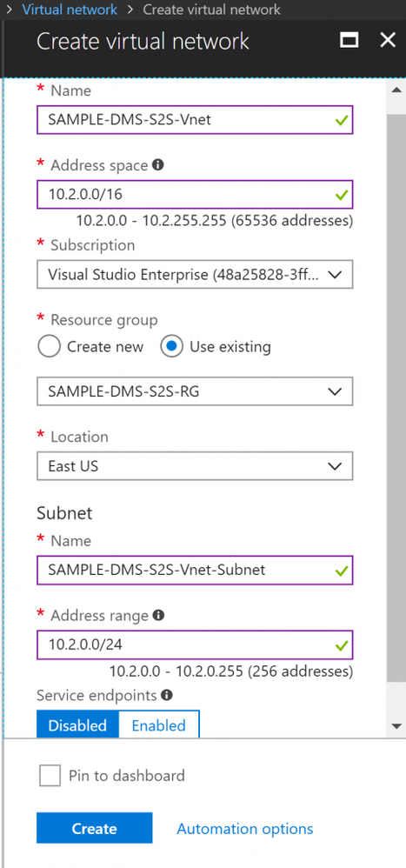Click the Resource group label
The width and height of the screenshot is (406, 868).
click(x=104, y=320)
